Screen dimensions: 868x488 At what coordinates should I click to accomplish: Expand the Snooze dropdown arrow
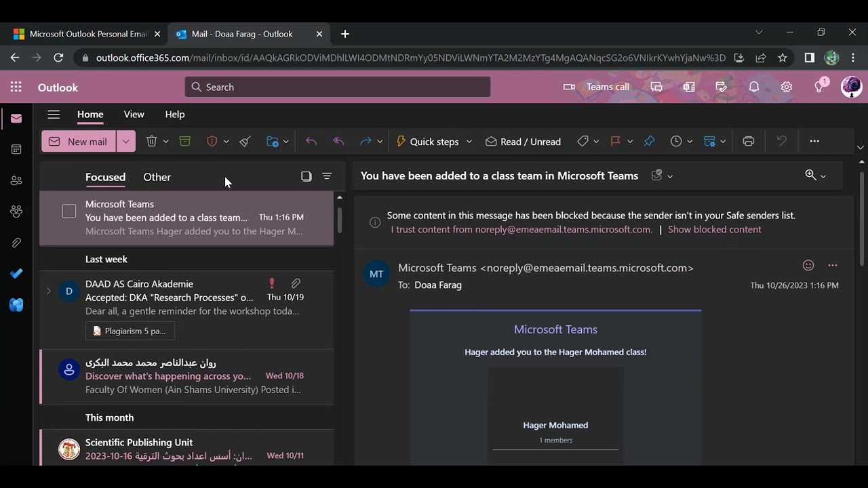point(690,141)
